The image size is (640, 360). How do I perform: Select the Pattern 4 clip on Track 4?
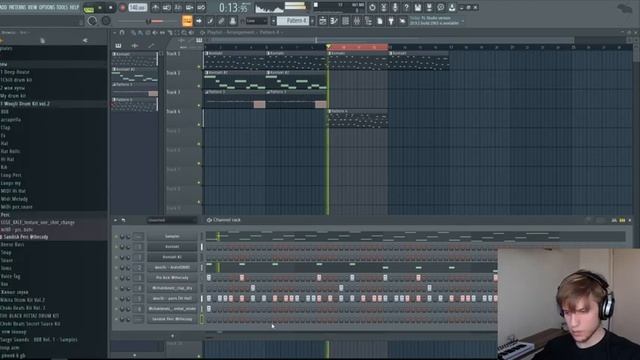pos(358,118)
